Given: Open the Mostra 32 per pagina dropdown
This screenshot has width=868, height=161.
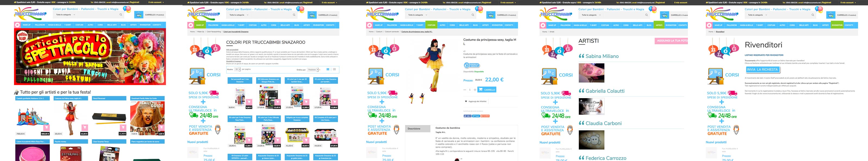Looking at the screenshot, I should (238, 70).
